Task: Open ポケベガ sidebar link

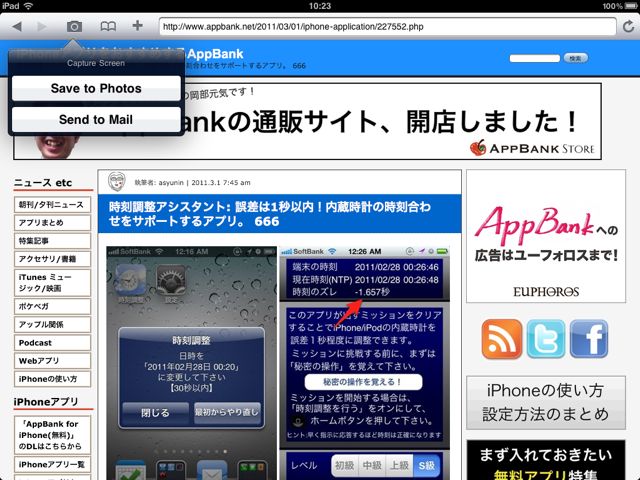Action: click(52, 306)
